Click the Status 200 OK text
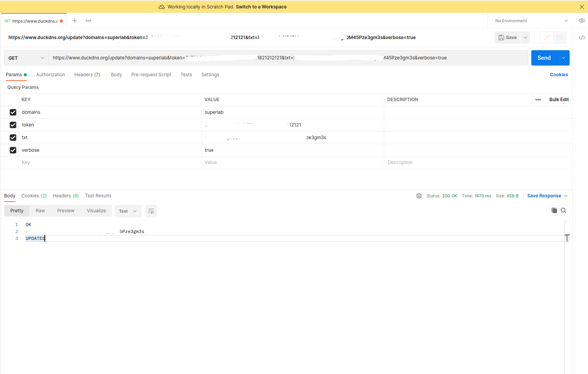Screen dimensions: 588x374 pyautogui.click(x=442, y=196)
